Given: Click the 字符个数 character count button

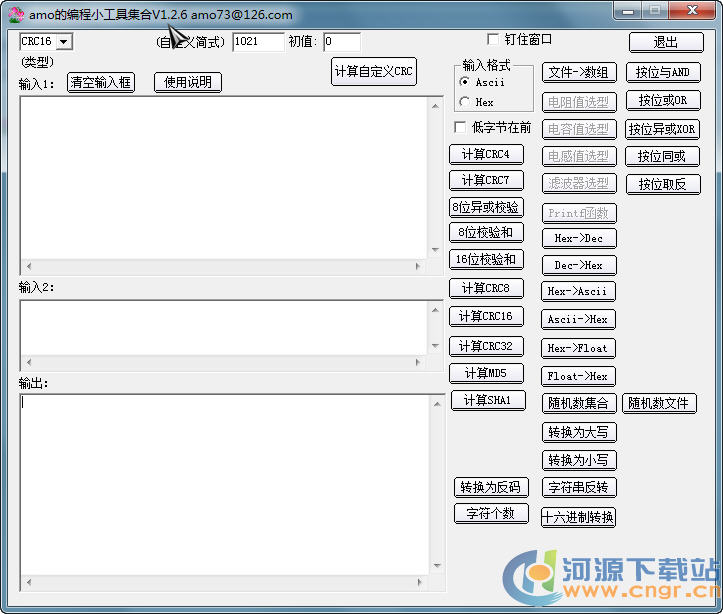Looking at the screenshot, I should click(x=491, y=514).
